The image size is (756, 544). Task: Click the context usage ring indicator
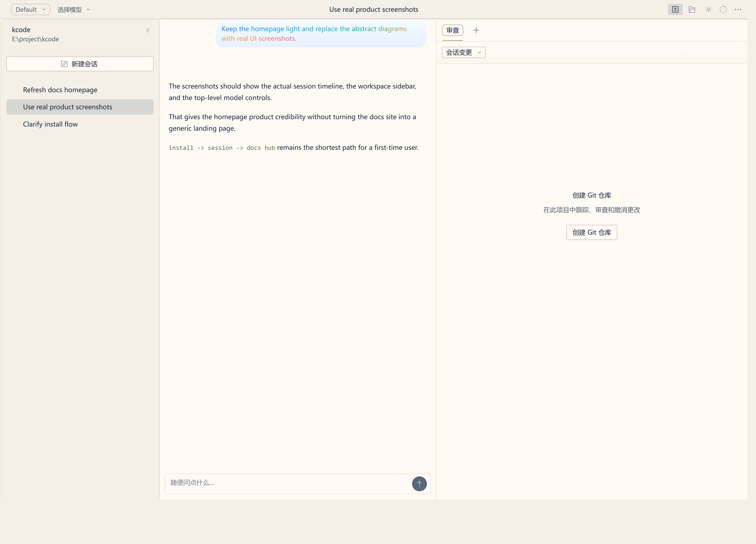pos(723,9)
